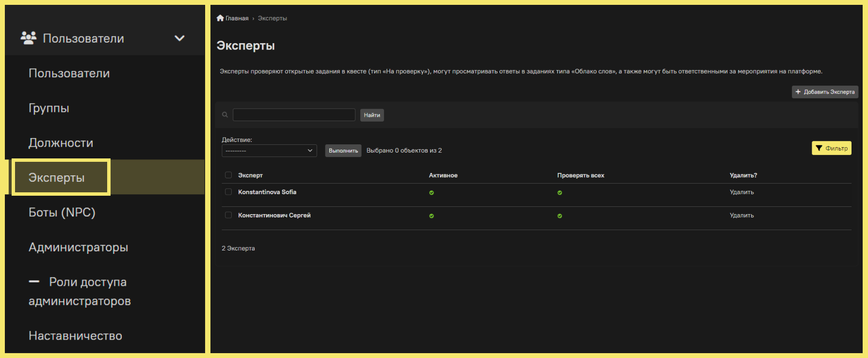Click the Удалить? column header
Screen dimensions: 868x358
pos(743,175)
